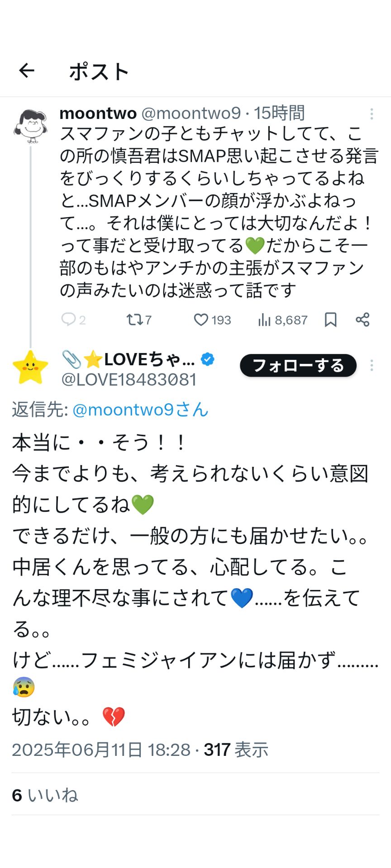
Task: Open more options next to フォローする button
Action: (x=372, y=365)
